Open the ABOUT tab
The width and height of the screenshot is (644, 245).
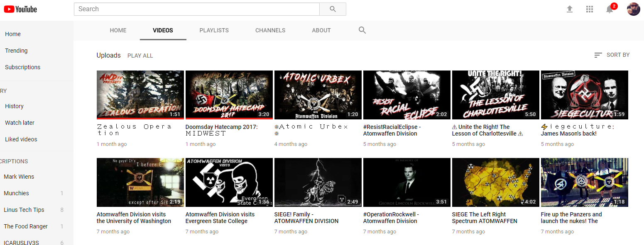(321, 30)
